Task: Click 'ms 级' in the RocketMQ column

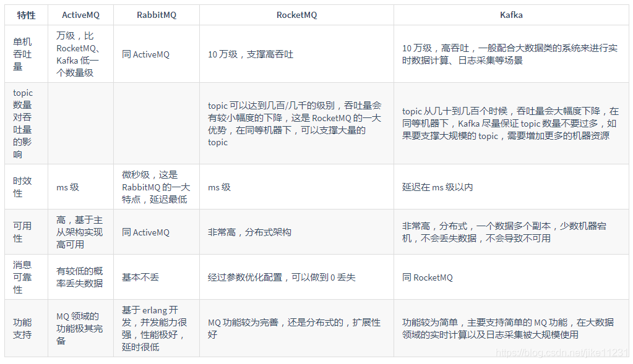Action: pos(297,187)
